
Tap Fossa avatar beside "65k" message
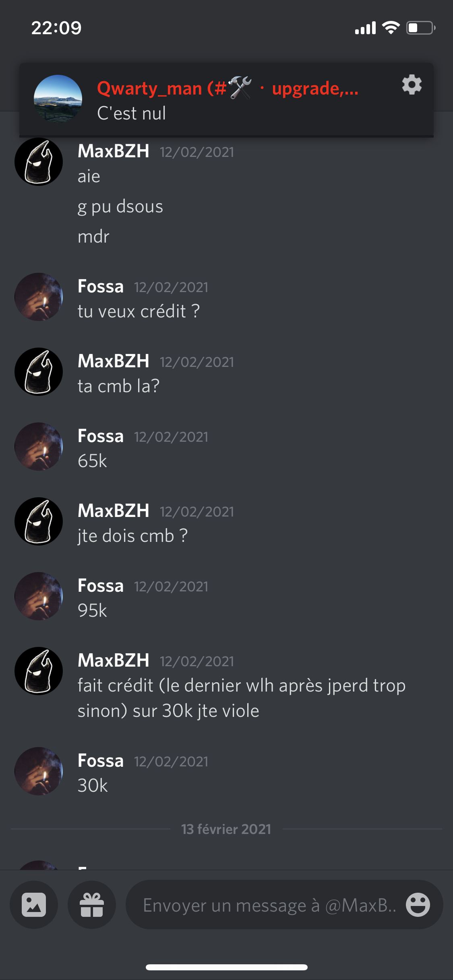pos(39,447)
